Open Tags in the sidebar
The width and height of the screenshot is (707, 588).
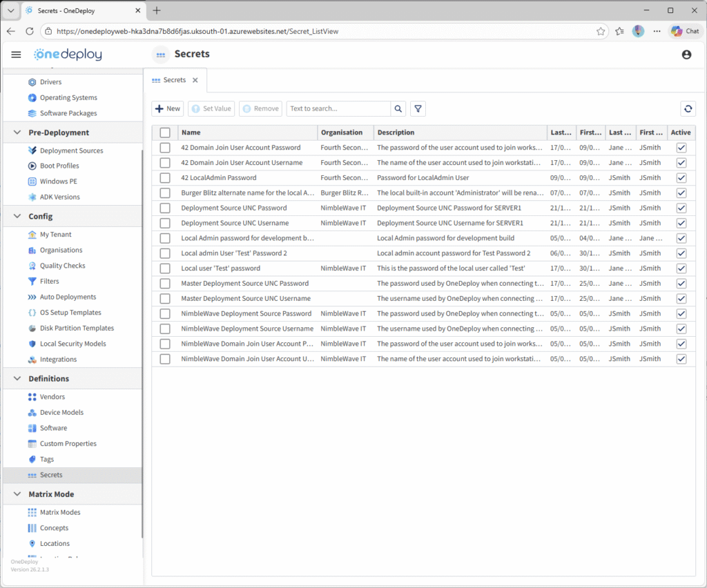46,459
